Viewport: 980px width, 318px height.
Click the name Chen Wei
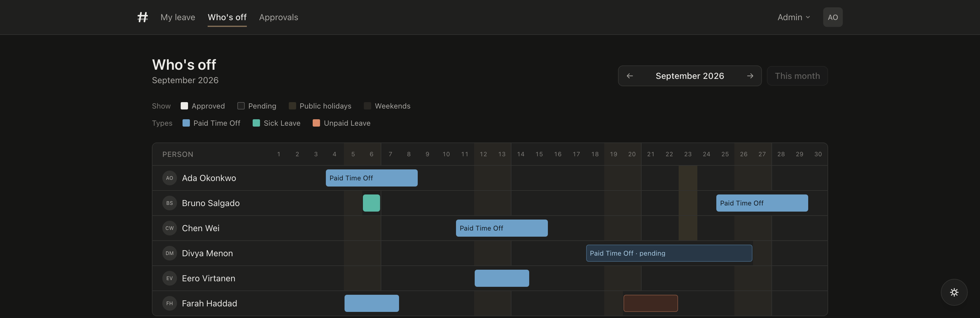[x=201, y=228]
